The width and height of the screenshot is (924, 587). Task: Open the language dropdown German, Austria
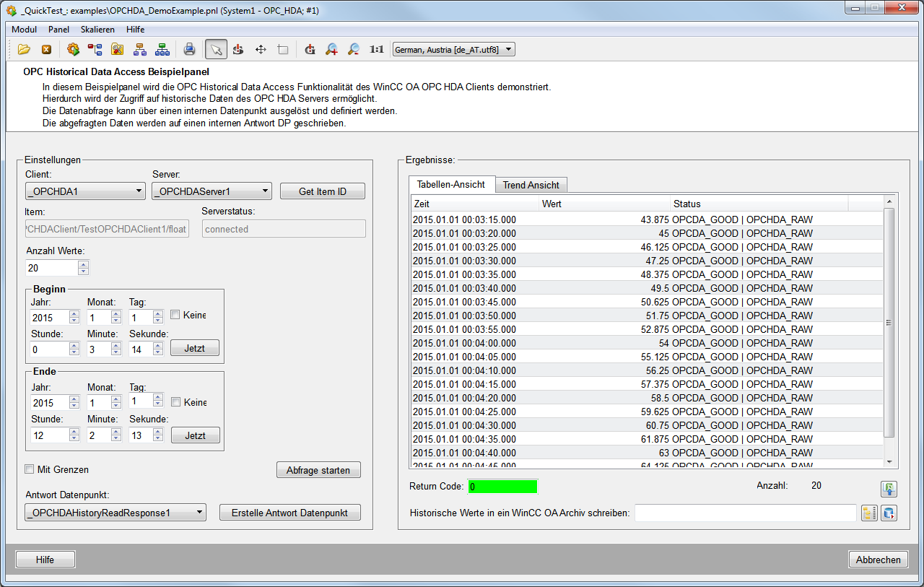point(453,49)
